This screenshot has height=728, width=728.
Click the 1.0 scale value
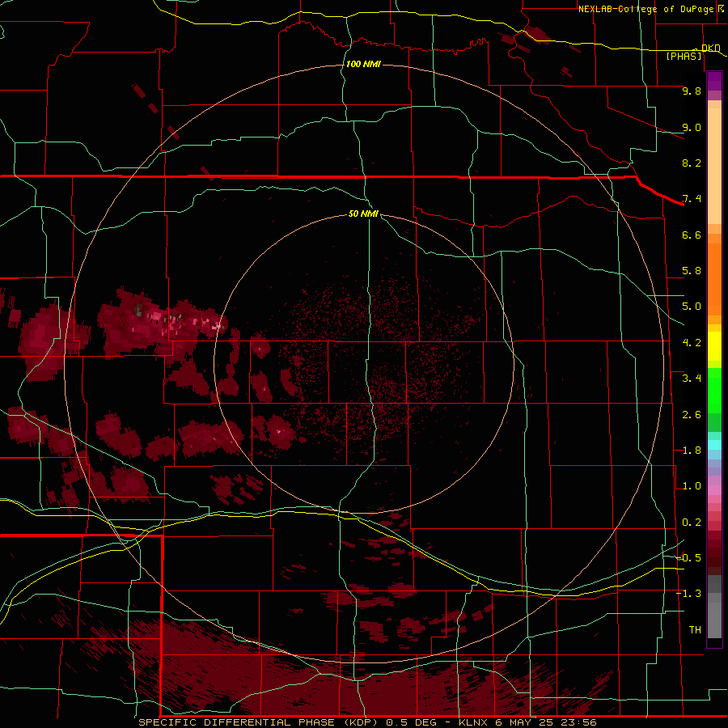[692, 486]
